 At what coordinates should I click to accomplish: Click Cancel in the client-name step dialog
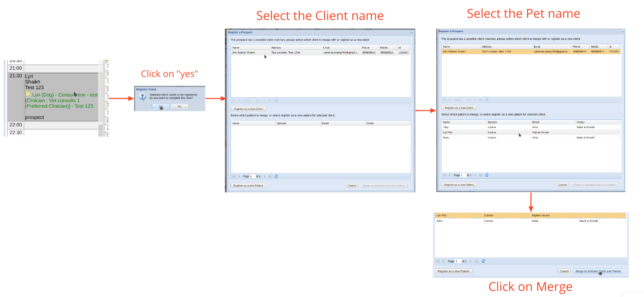352,185
